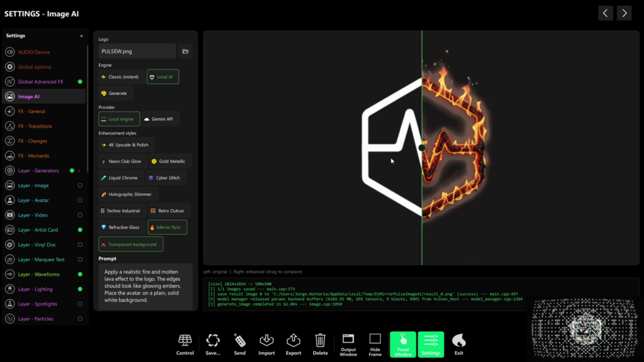The image size is (644, 362).
Task: Toggle Global Advanced FX green indicator
Action: coord(80,82)
